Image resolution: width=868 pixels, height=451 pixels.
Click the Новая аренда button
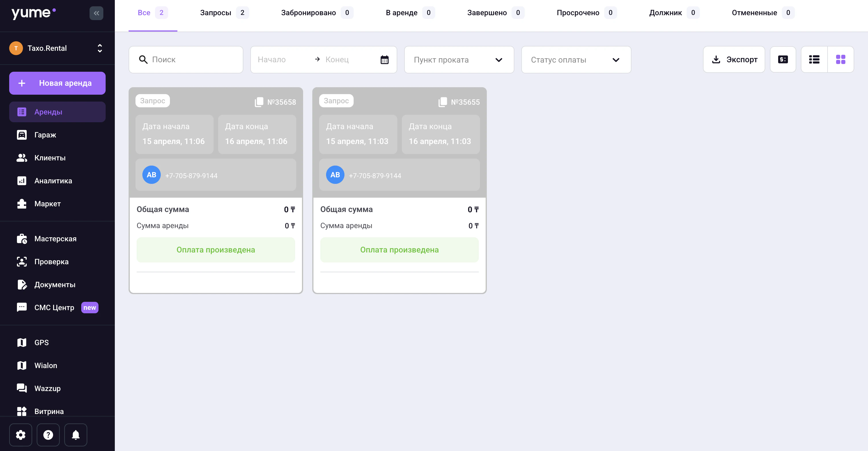57,83
